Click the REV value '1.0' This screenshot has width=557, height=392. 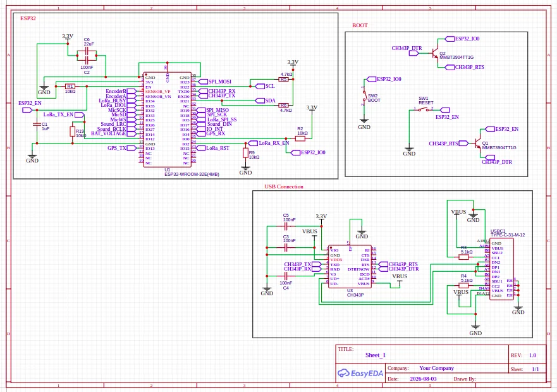point(532,355)
